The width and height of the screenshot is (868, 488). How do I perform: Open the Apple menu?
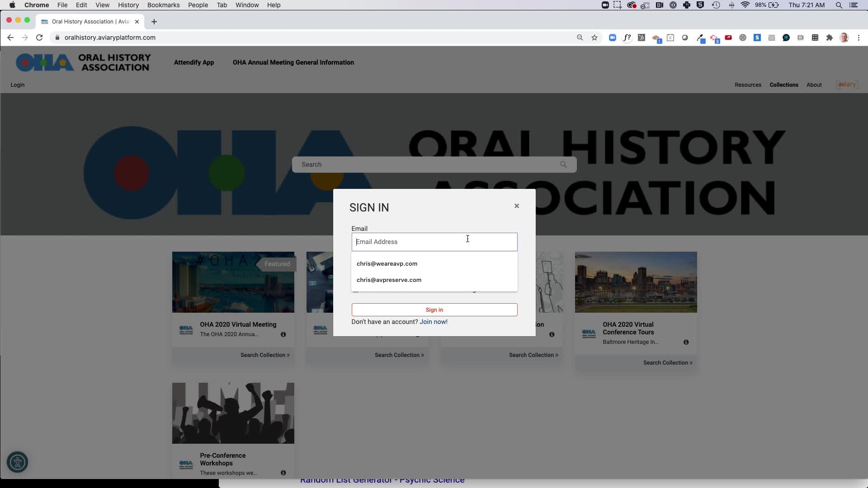tap(12, 5)
